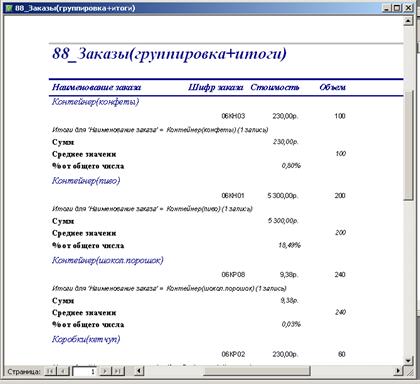Click the report heading 88_Заказы(группировка+итоги)
The width and height of the screenshot is (420, 384).
(x=169, y=54)
